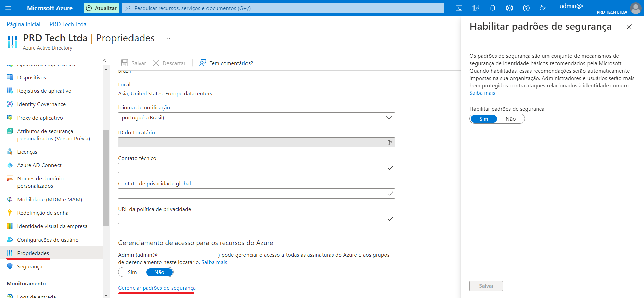Screen dimensions: 644x298
Task: Click the Contato técnico input field
Action: point(252,168)
